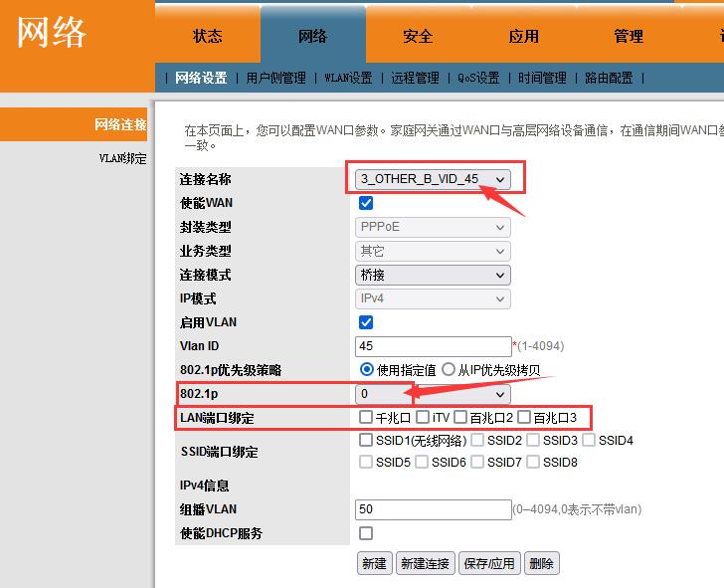
Task: Toggle the 使能DHCP服务 checkbox
Action: [366, 533]
